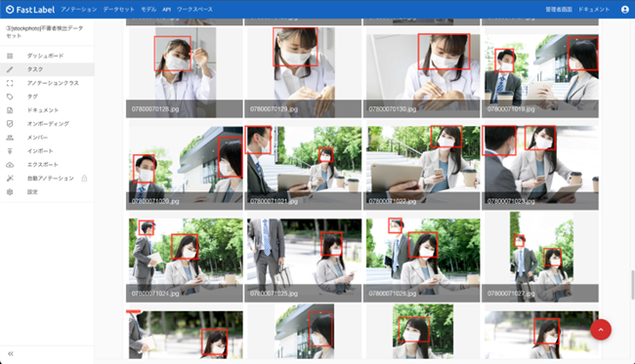
Task: Click the page vertical scrollbar thumb
Action: click(632, 284)
